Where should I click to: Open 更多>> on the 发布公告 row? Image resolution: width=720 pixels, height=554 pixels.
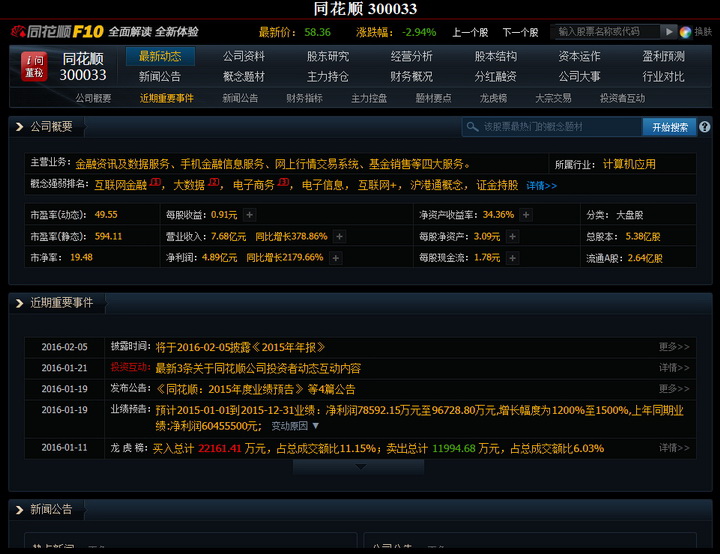(x=674, y=389)
